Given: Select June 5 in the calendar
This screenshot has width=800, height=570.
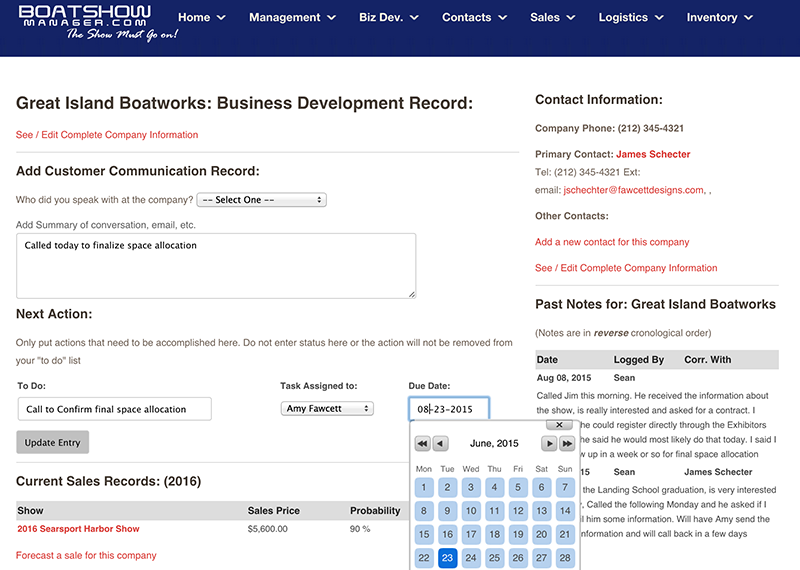Looking at the screenshot, I should click(x=518, y=487).
